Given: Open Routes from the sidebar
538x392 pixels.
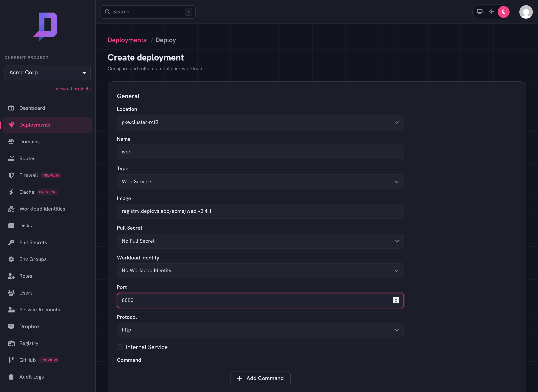Looking at the screenshot, I should [x=47, y=158].
